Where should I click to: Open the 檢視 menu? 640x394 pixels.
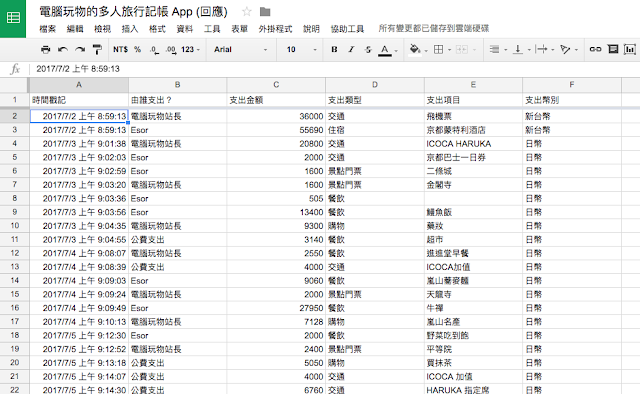[x=102, y=29]
